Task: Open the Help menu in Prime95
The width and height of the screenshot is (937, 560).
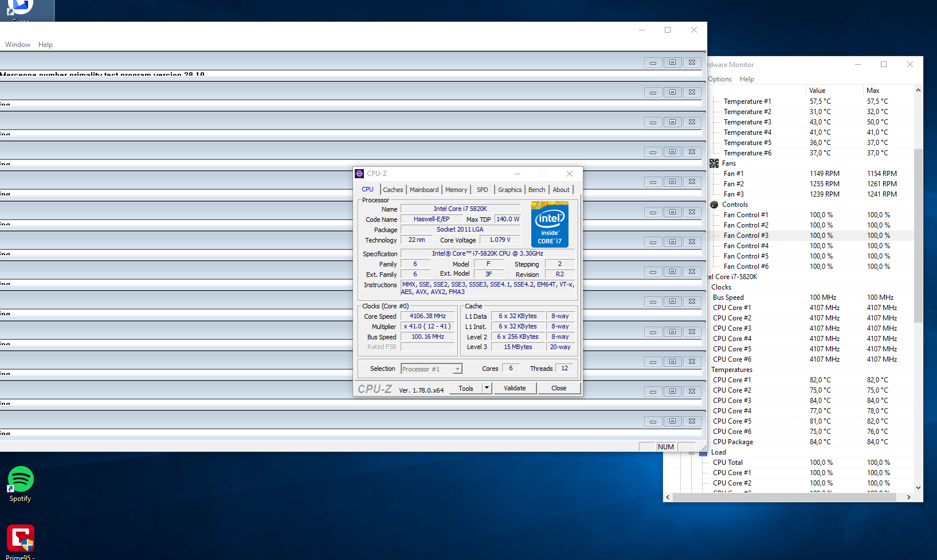Action: (x=45, y=45)
